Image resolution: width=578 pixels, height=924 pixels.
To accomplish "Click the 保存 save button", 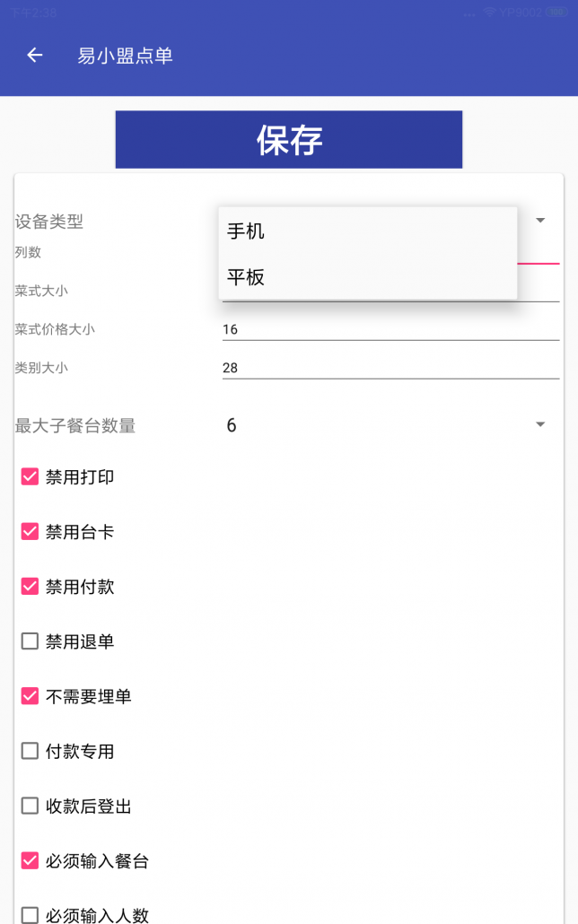I will pos(289,140).
